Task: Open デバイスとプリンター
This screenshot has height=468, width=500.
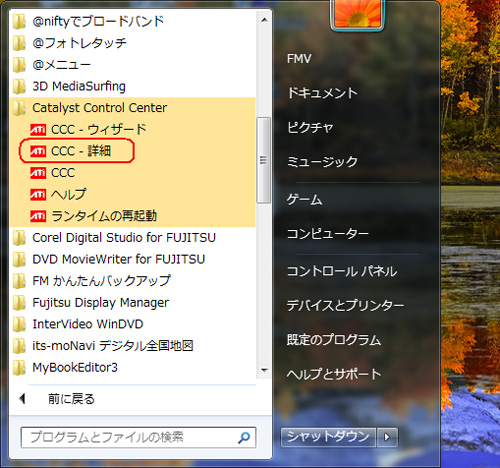Action: (x=345, y=305)
